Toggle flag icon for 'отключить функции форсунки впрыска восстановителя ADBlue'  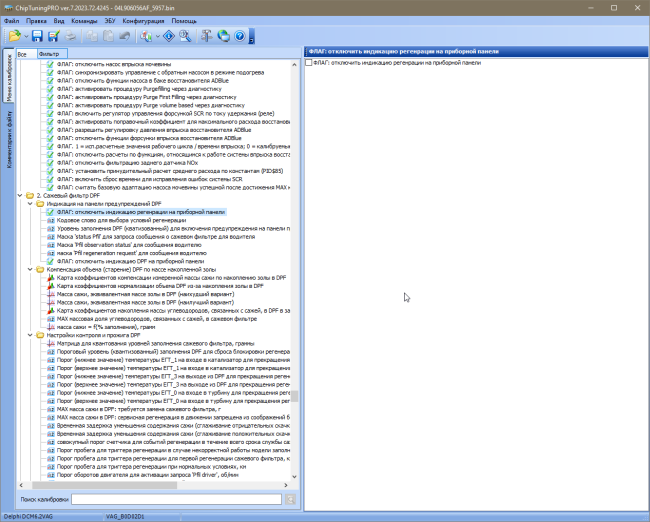(x=51, y=138)
